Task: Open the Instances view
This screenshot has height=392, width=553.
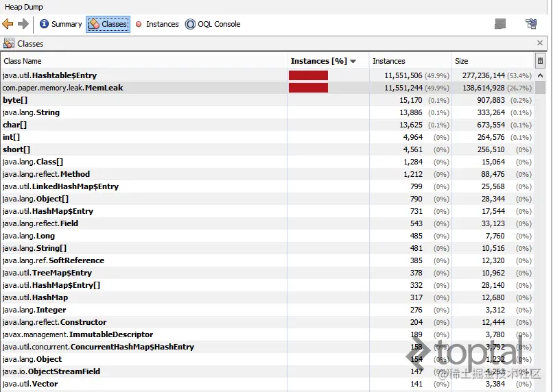Action: 157,24
